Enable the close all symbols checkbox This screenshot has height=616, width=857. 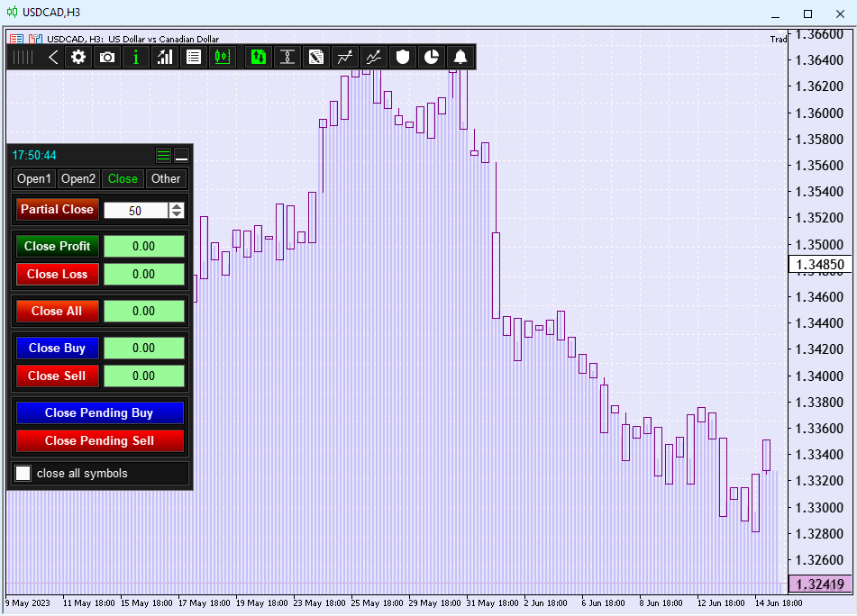(x=23, y=473)
